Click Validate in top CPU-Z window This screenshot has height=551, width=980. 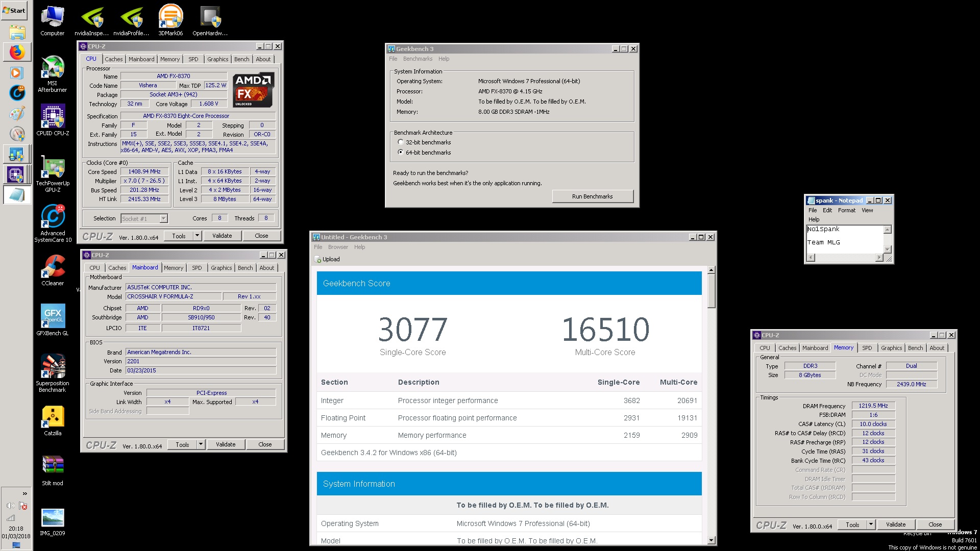[222, 236]
